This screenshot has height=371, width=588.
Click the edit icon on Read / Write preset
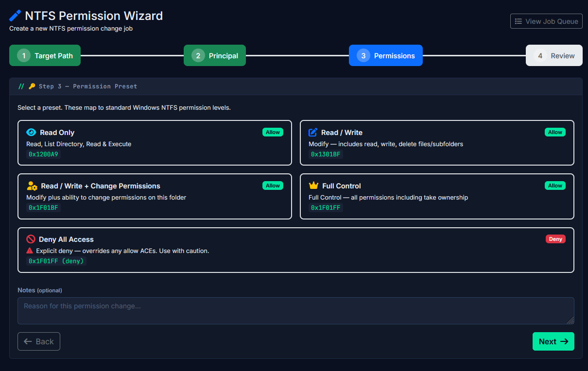click(313, 132)
